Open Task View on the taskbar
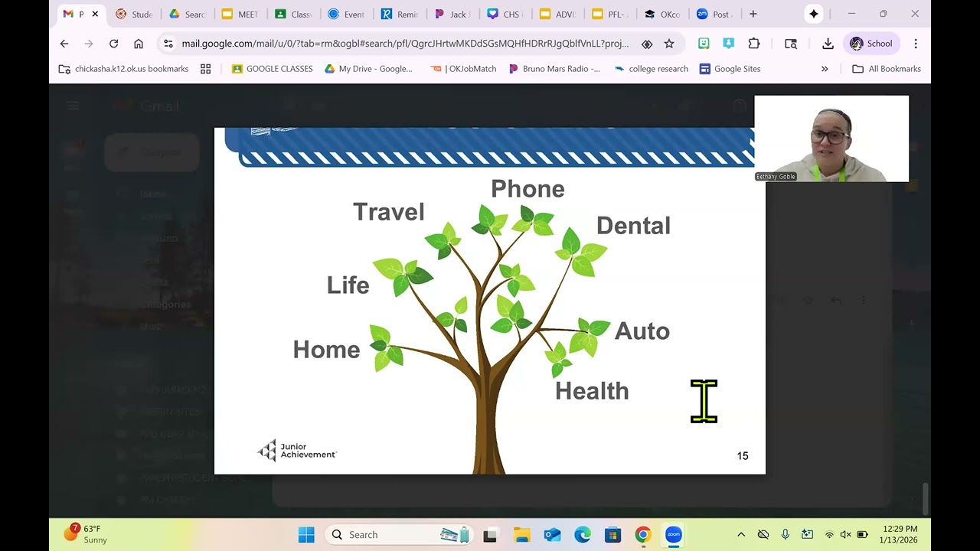980x551 pixels. pos(490,535)
